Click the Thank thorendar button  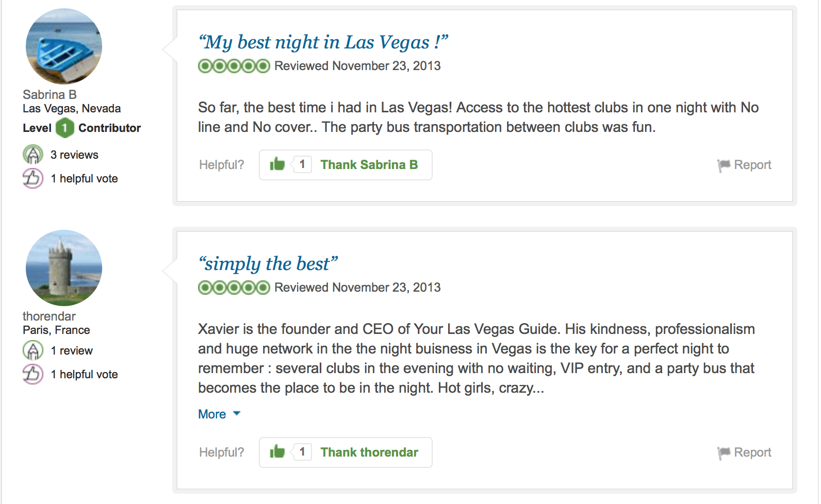tap(346, 452)
